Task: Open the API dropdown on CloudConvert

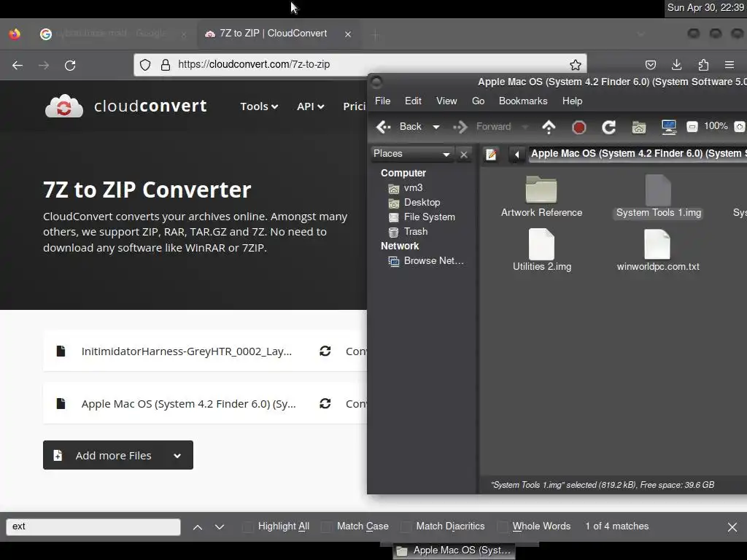Action: pyautogui.click(x=311, y=106)
